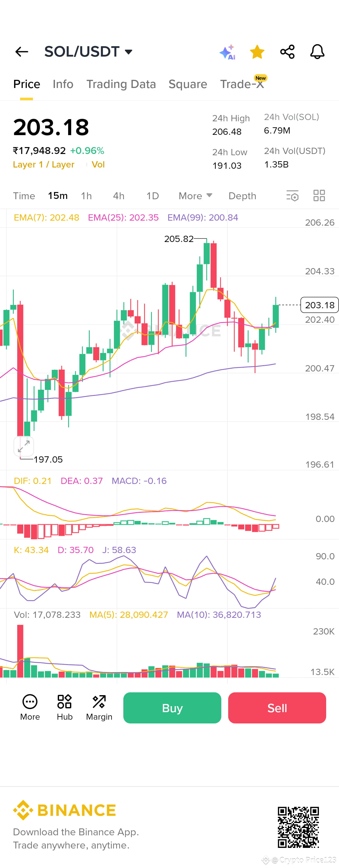Expand the chart to fullscreen

point(24,447)
